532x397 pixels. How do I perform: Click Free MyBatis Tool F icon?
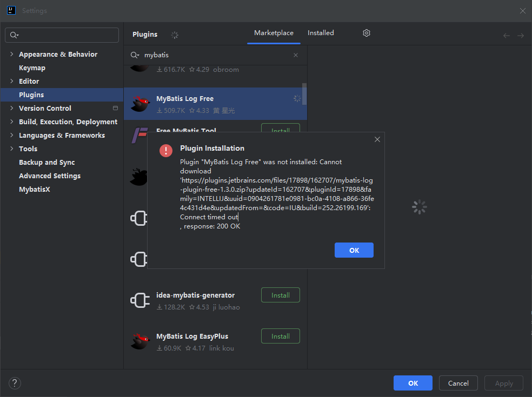[139, 135]
